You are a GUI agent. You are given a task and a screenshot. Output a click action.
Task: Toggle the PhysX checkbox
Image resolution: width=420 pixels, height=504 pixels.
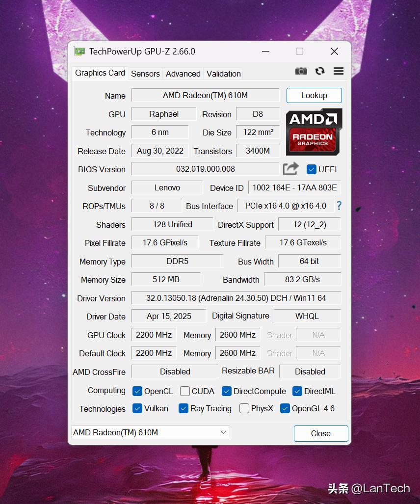tap(244, 408)
